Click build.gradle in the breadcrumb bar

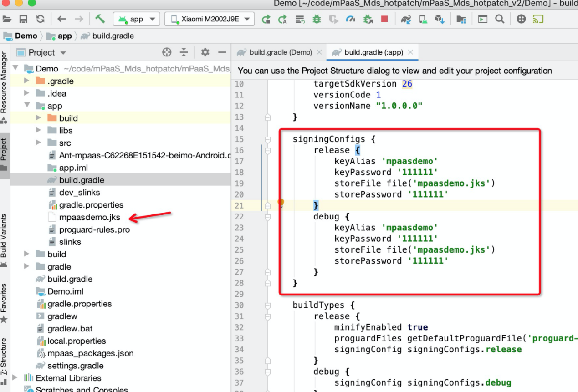(113, 36)
